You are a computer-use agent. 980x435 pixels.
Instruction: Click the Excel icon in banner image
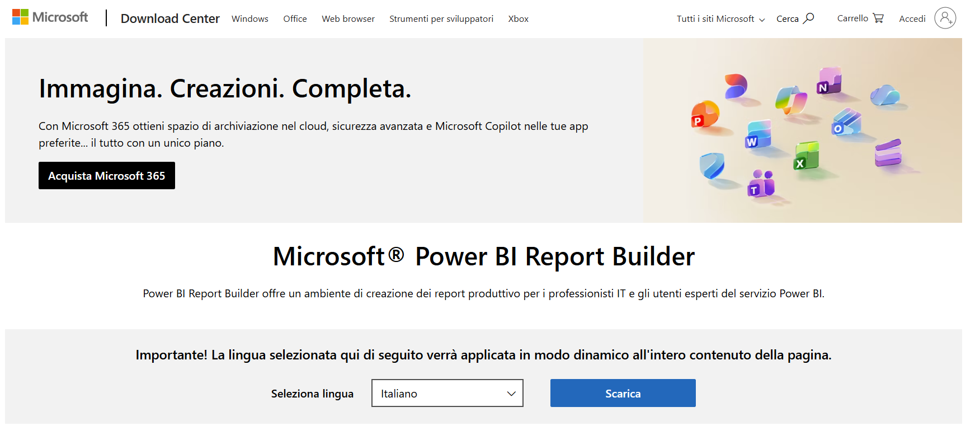point(806,156)
